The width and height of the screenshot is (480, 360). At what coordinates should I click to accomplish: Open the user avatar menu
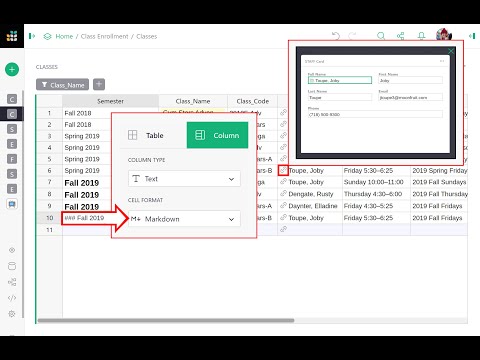pyautogui.click(x=444, y=35)
